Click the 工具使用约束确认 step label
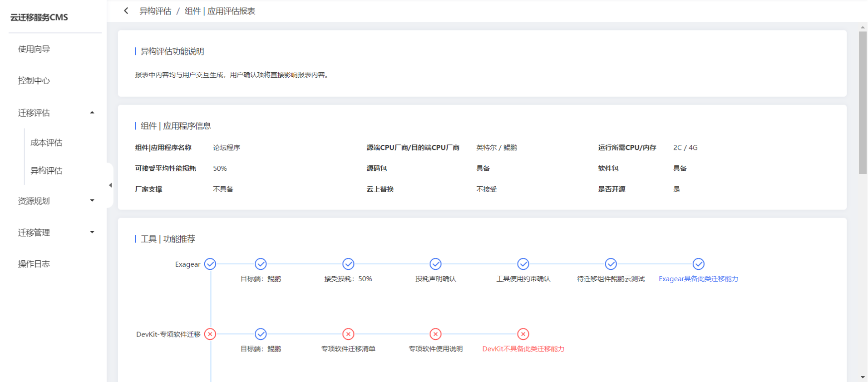 [523, 279]
